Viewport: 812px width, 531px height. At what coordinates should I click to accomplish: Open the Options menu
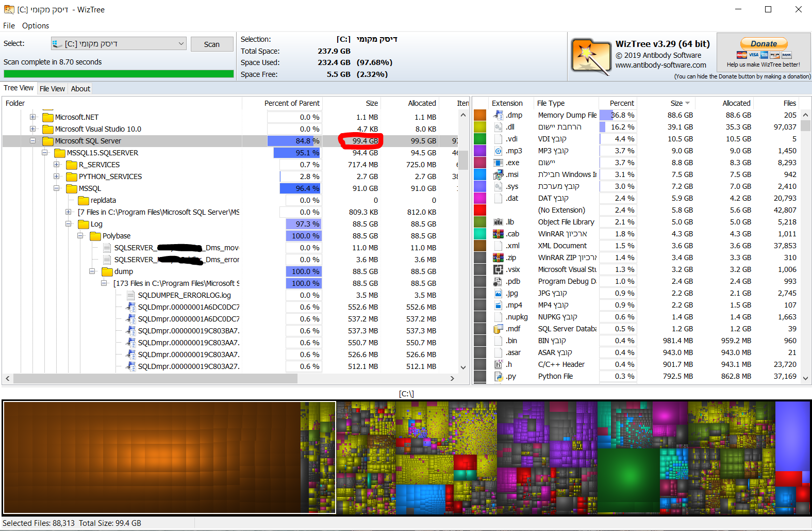point(36,26)
